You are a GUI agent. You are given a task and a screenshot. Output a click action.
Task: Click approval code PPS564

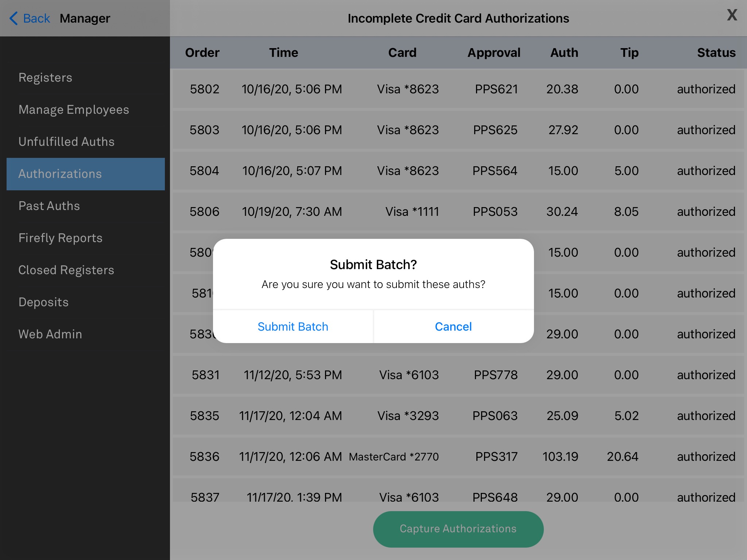pos(495,171)
